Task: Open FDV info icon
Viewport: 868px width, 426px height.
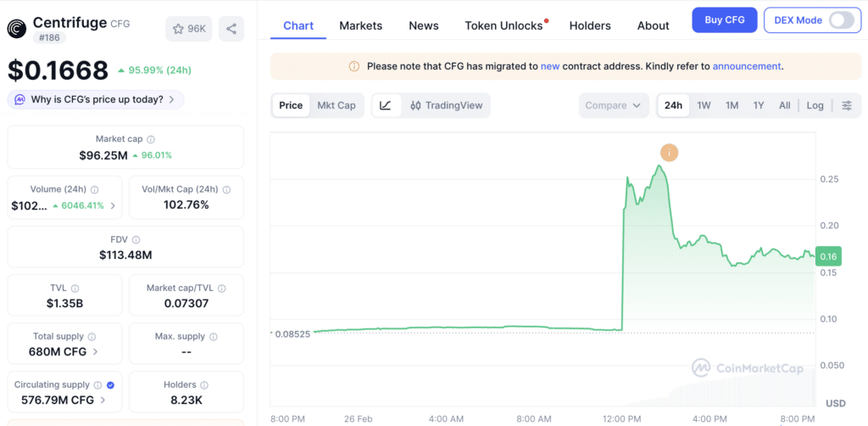Action: [136, 240]
